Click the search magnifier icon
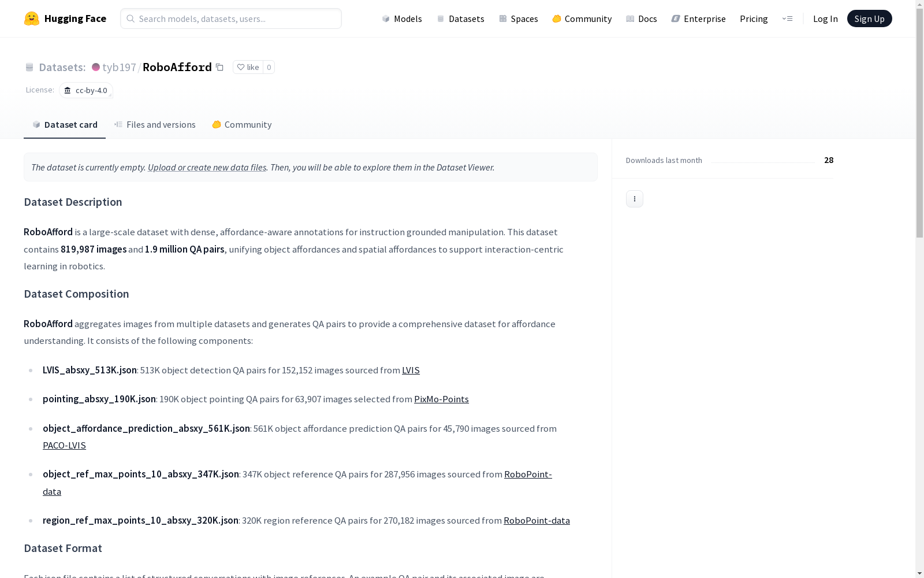The image size is (924, 578). pyautogui.click(x=131, y=18)
